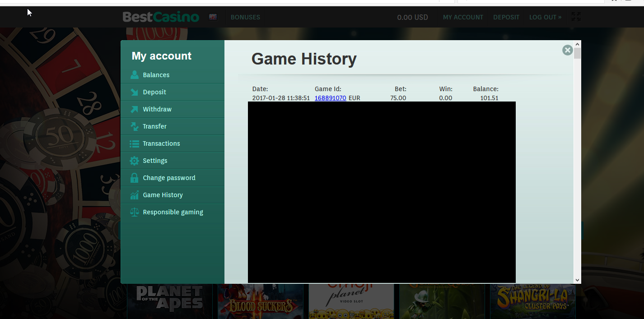The image size is (644, 319).
Task: Open Legend of Shangri-La game thumbnail
Action: [532, 301]
